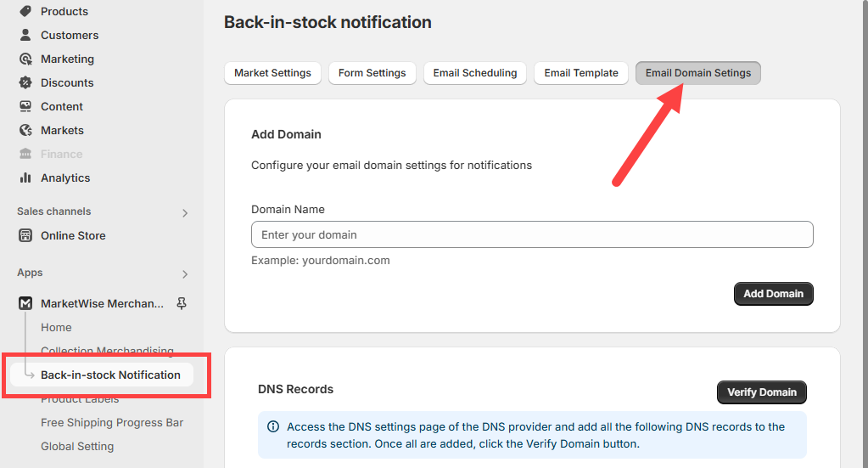The width and height of the screenshot is (868, 468).
Task: Select the Email Scheduling tab
Action: click(x=474, y=73)
